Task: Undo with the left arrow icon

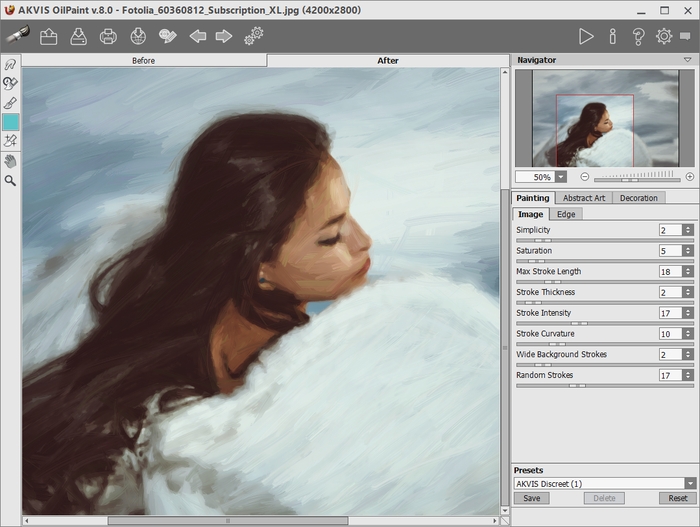Action: (197, 36)
